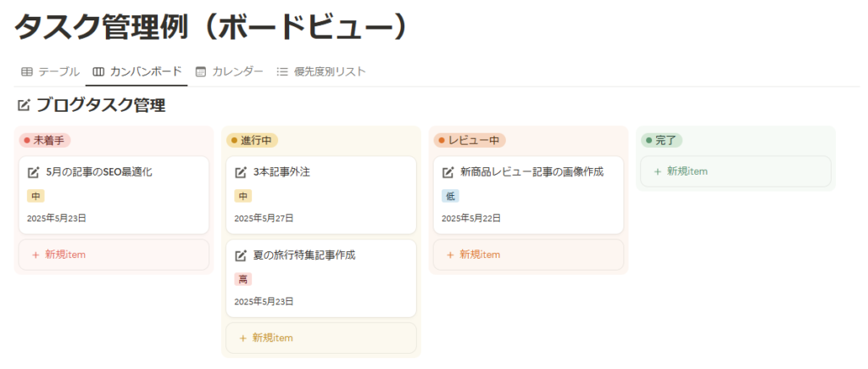Click the edit icon beside ブログタスク管理
The height and width of the screenshot is (369, 868).
pos(24,104)
